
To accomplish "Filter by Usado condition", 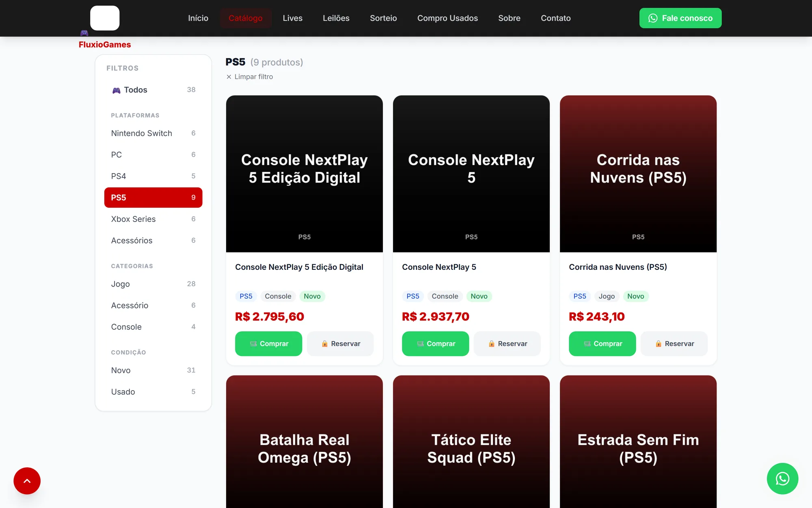I will point(153,392).
